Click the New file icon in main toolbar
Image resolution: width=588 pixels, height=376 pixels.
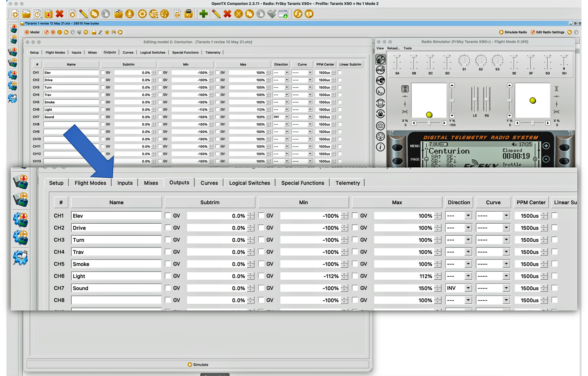[15, 14]
